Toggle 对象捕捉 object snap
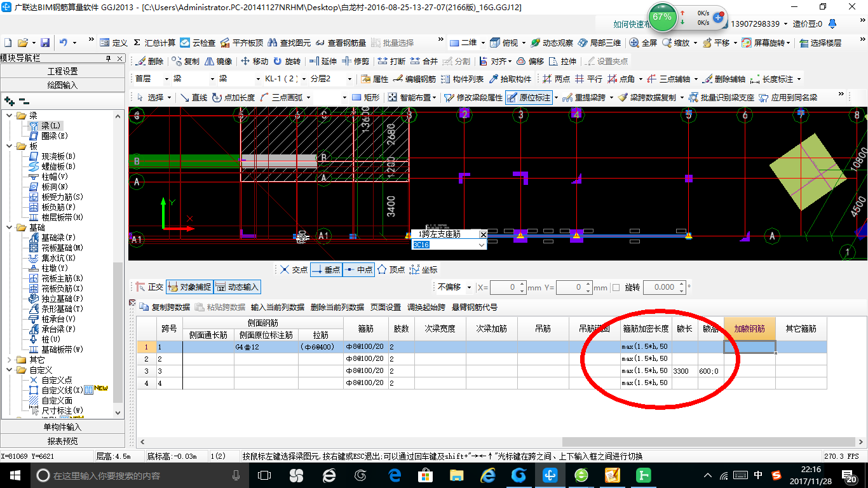The image size is (868, 488). point(189,287)
